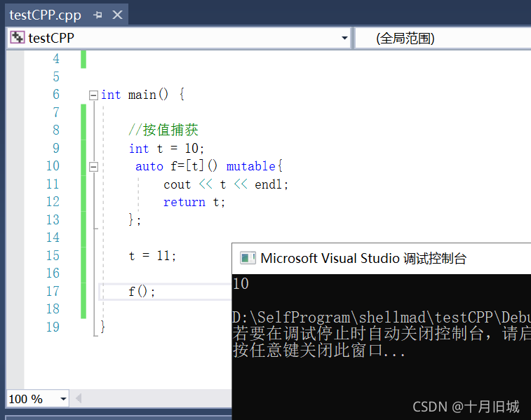Click the debug console window icon

[248, 258]
